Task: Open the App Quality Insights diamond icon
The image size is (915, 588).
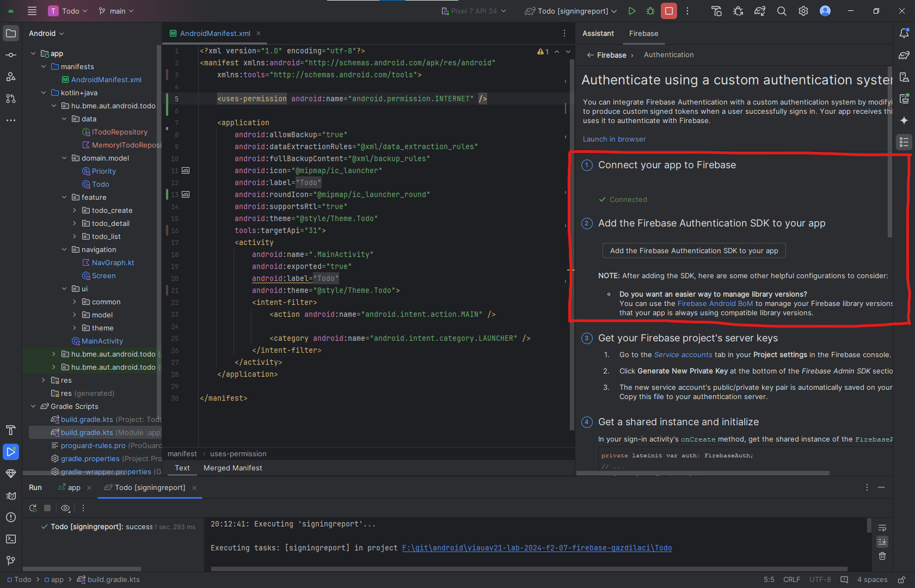Action: tap(11, 474)
